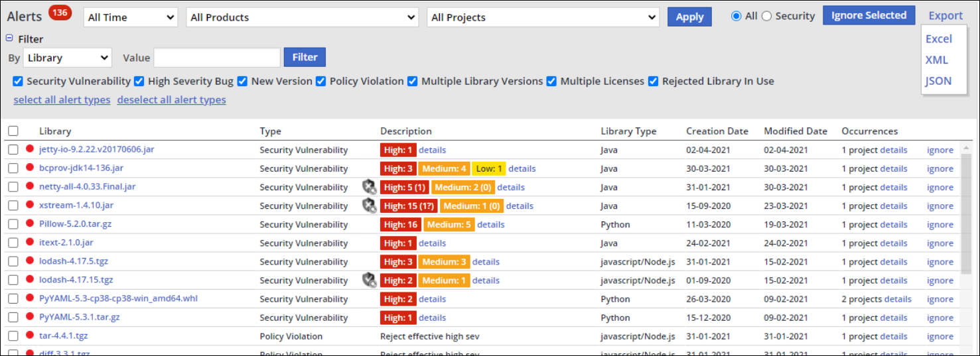Click the deselect all alert types link
Screen dimensions: 980x356
coord(171,100)
